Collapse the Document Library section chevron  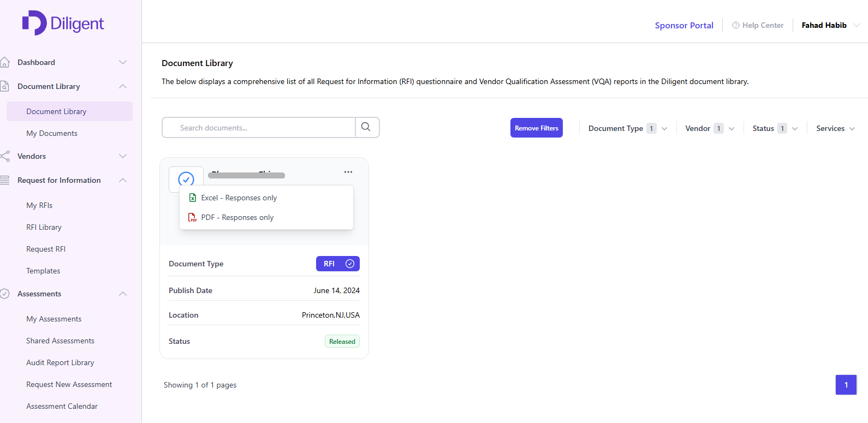123,86
